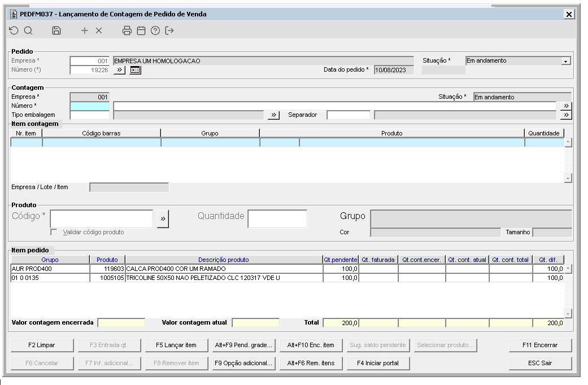Open help with question mark icon
Viewport: 588px width, 385px height.
155,30
